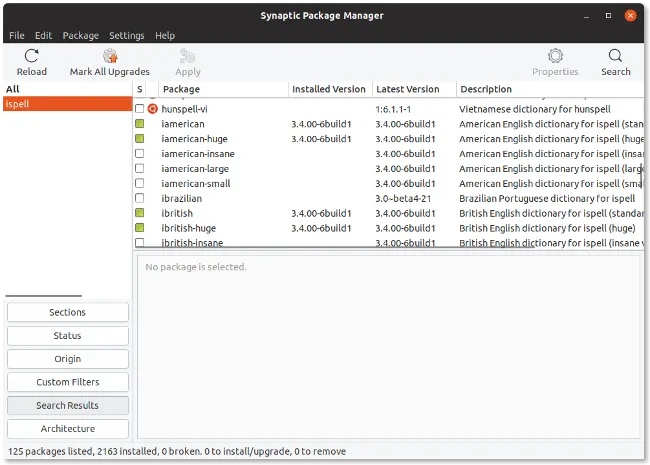This screenshot has width=650, height=465.
Task: Click the Properties gear icon
Action: pyautogui.click(x=555, y=56)
